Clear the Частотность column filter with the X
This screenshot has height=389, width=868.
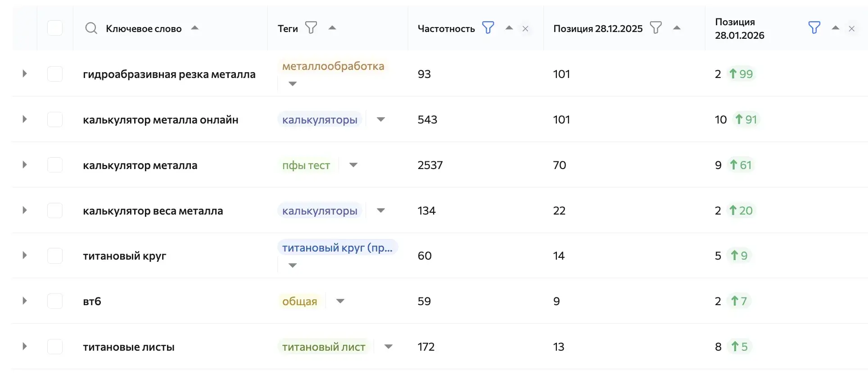click(x=525, y=28)
